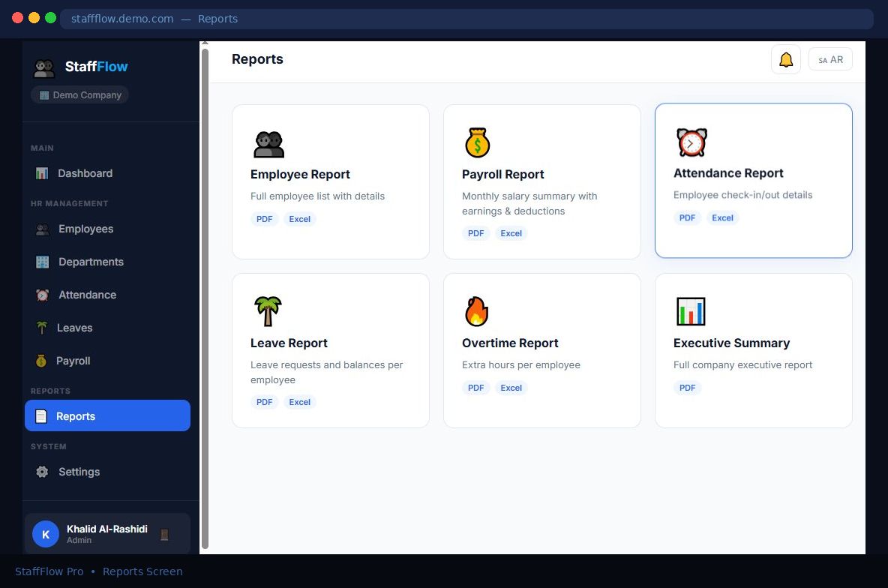Click the Attendance Report alarm clock icon
Screen dimensions: 888x588
click(x=691, y=142)
